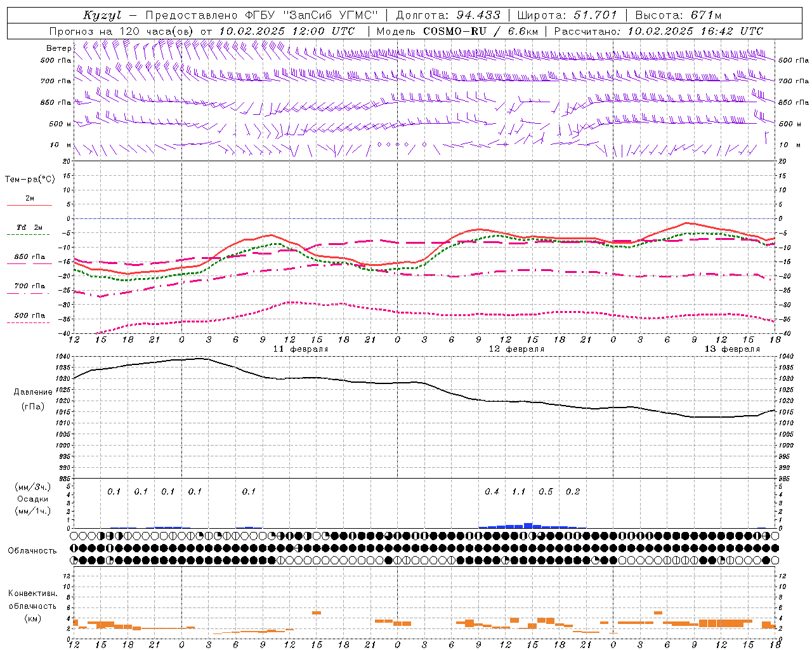Click the "12 февраля" date label
This screenshot has width=812, height=650.
pyautogui.click(x=516, y=349)
